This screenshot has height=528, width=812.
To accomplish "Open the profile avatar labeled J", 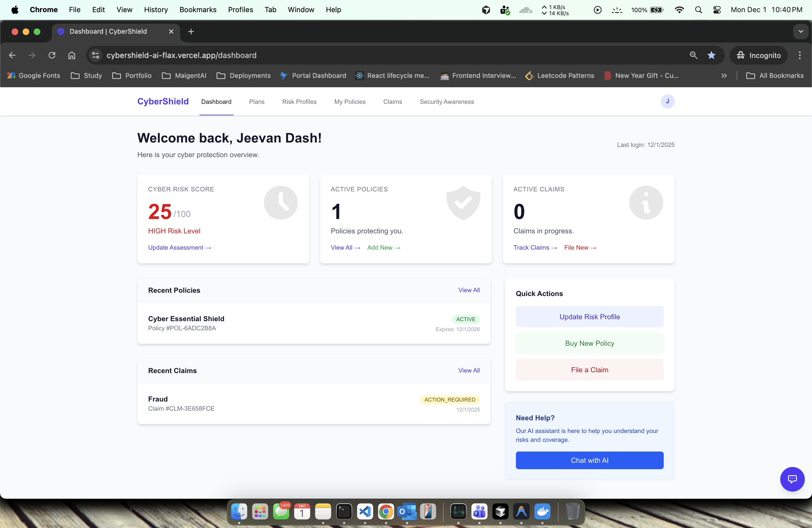I will point(668,101).
